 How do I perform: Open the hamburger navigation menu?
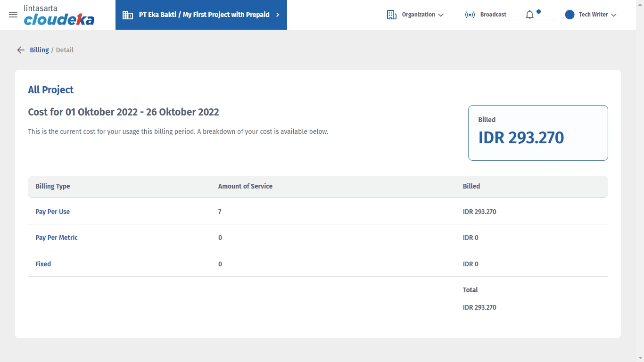[13, 15]
